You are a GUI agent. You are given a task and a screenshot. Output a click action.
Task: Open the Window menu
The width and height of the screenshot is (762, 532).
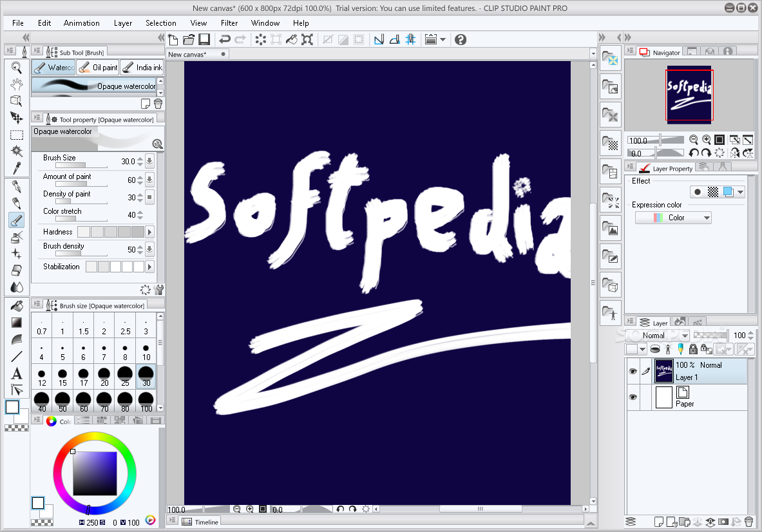[265, 23]
